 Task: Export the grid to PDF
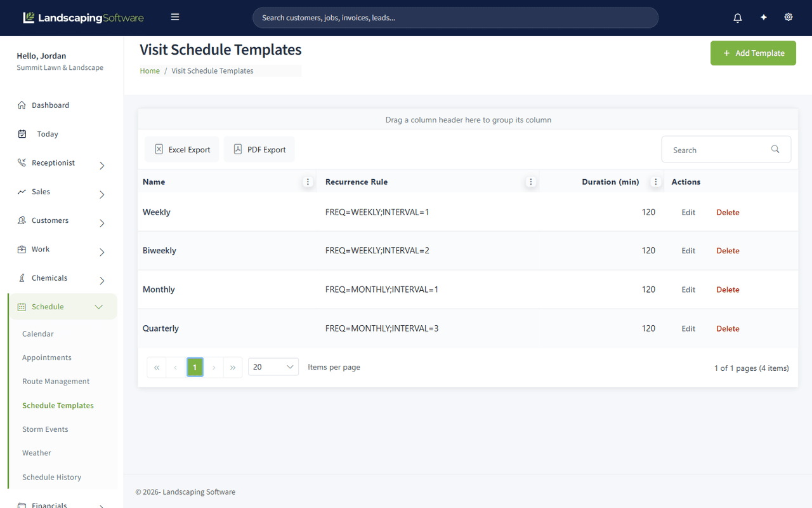[259, 149]
